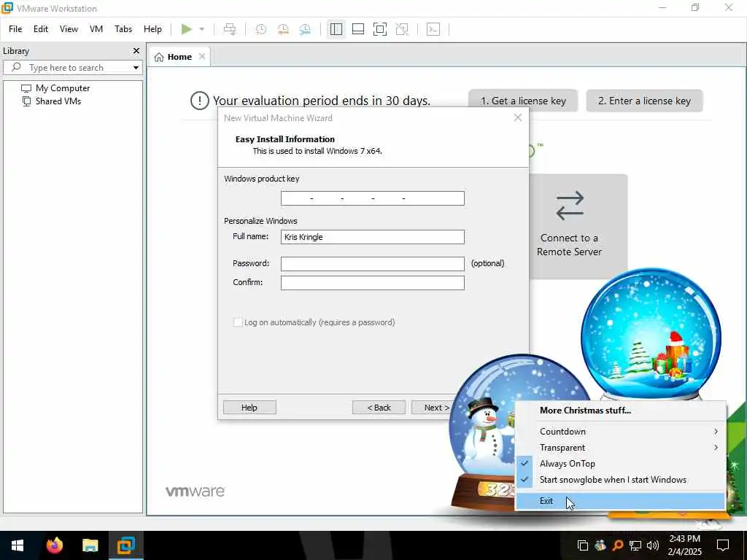Click the Windows product key field
The width and height of the screenshot is (747, 560).
tap(373, 198)
